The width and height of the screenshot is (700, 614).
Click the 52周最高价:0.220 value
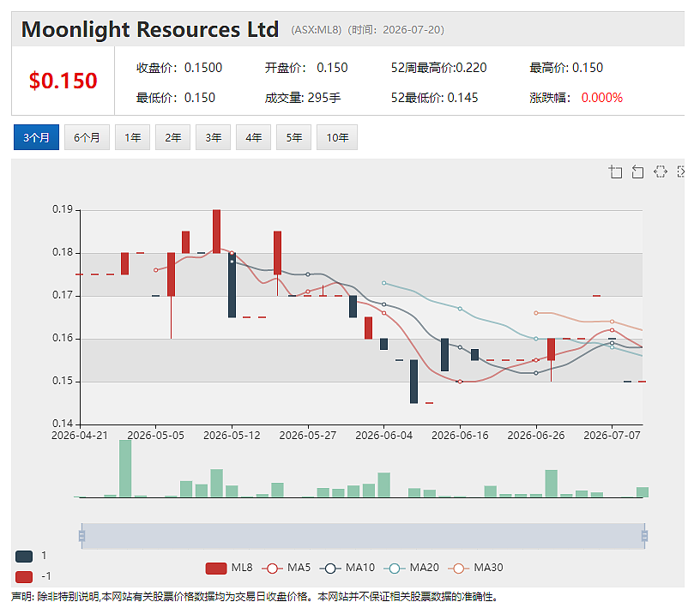click(439, 68)
